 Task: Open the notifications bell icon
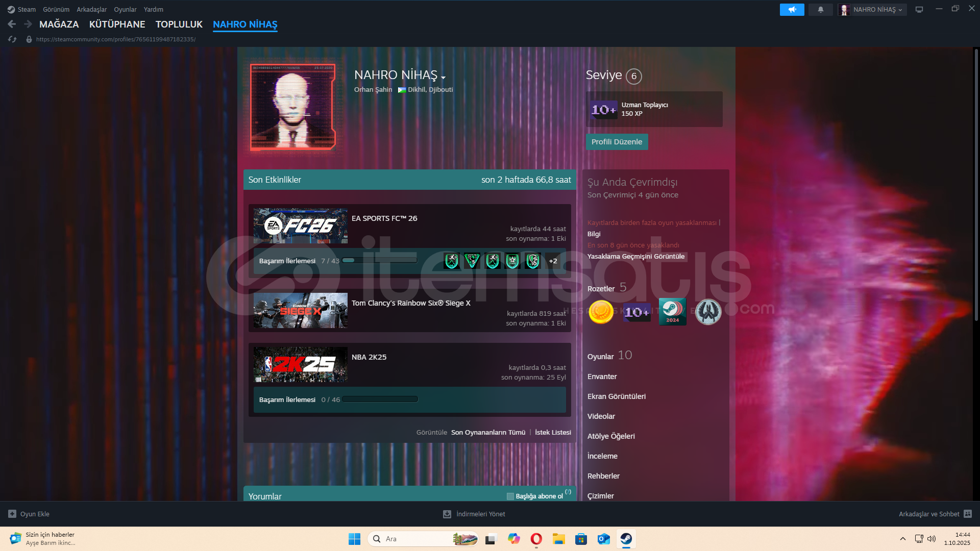point(820,10)
